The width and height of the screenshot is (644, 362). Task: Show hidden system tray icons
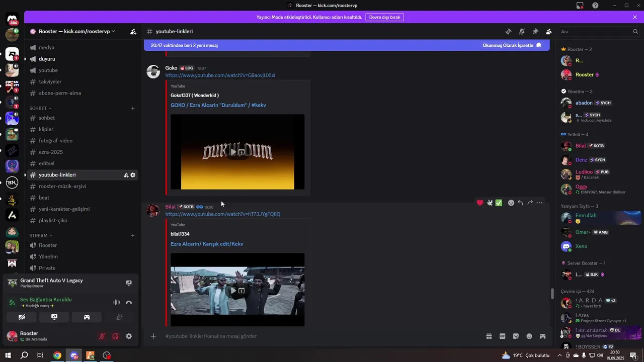click(x=558, y=355)
